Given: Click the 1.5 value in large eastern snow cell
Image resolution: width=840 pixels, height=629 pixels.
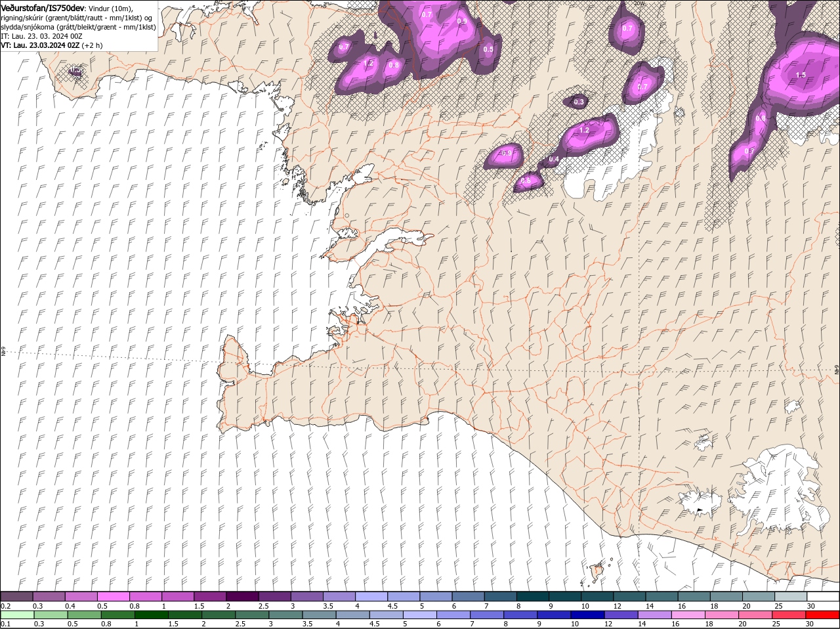Looking at the screenshot, I should tap(801, 76).
